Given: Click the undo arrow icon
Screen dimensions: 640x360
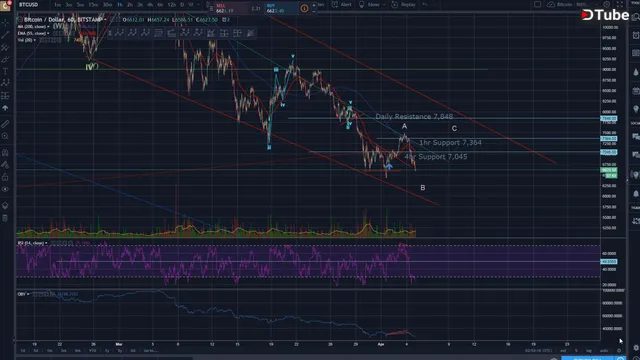Looking at the screenshot, I should [x=425, y=4].
